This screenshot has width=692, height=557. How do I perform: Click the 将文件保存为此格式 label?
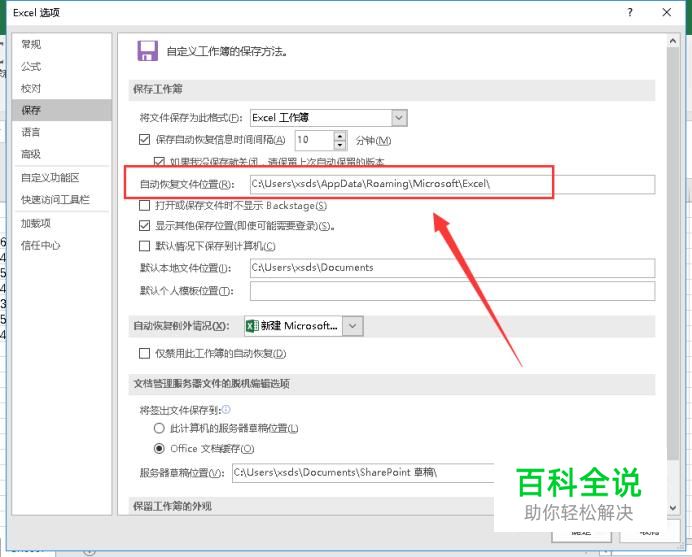pos(192,118)
